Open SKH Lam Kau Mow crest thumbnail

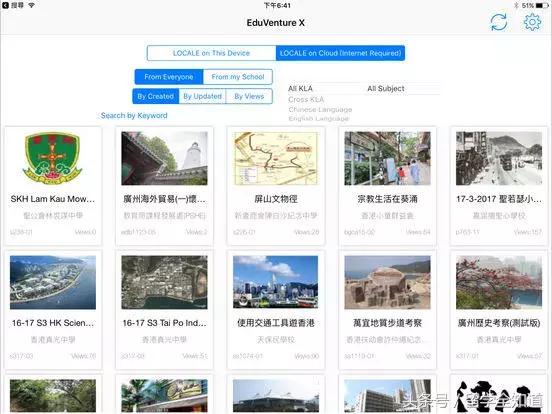[x=52, y=158]
